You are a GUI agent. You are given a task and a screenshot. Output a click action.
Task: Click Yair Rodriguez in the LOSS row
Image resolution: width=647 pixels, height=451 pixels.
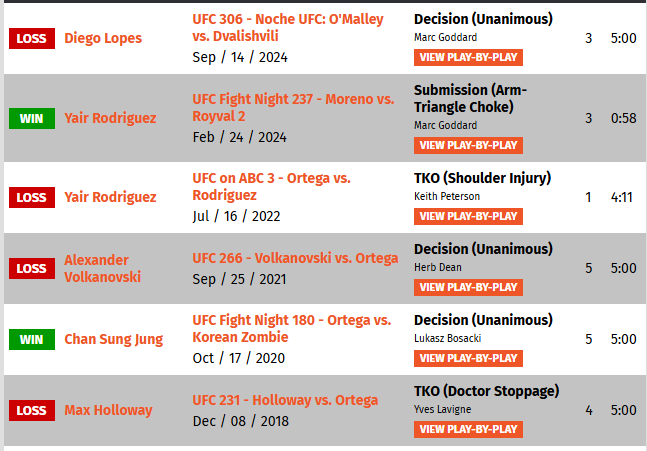click(x=110, y=197)
